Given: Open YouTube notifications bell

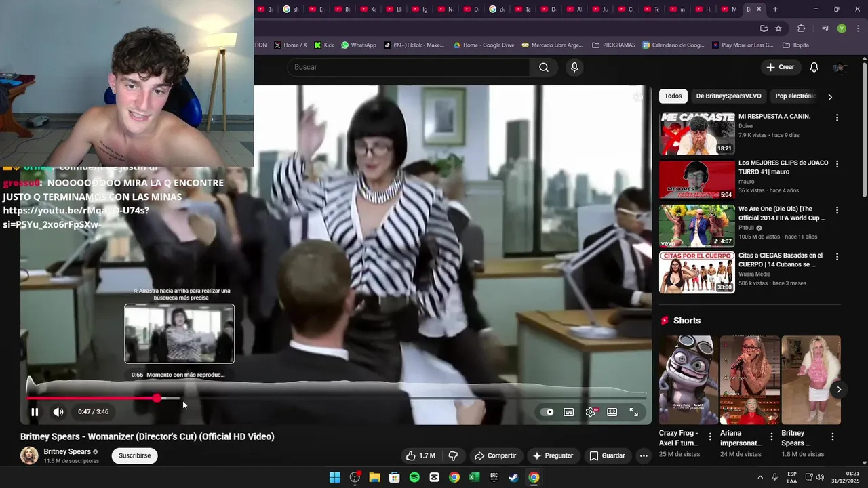Looking at the screenshot, I should click(x=814, y=67).
